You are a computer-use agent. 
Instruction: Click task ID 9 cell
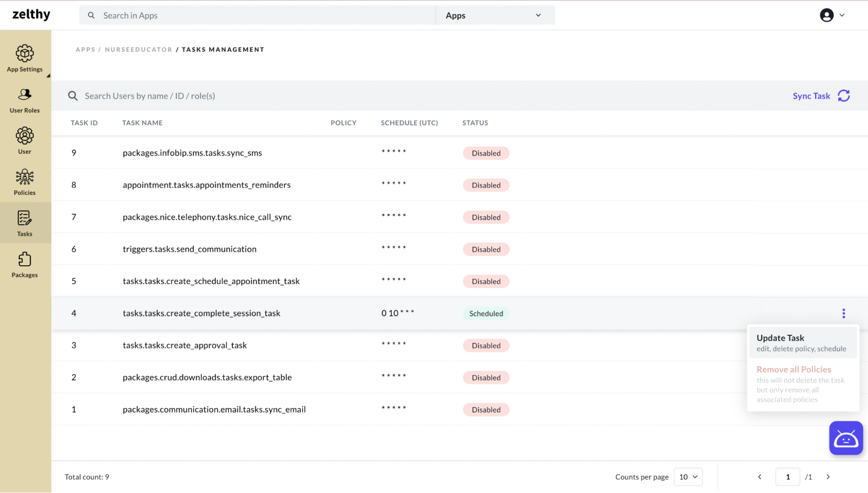tap(74, 153)
